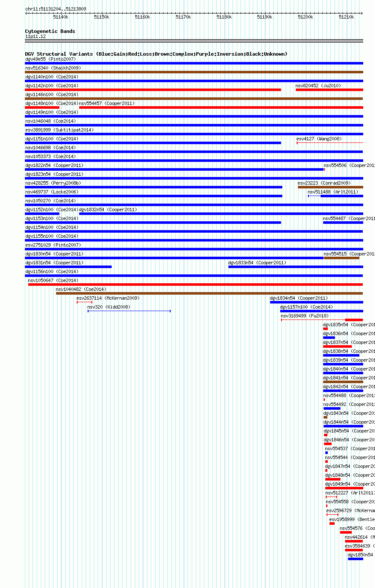
Task: Open the esv4127 (Wang2008) variant
Action: click(319, 139)
